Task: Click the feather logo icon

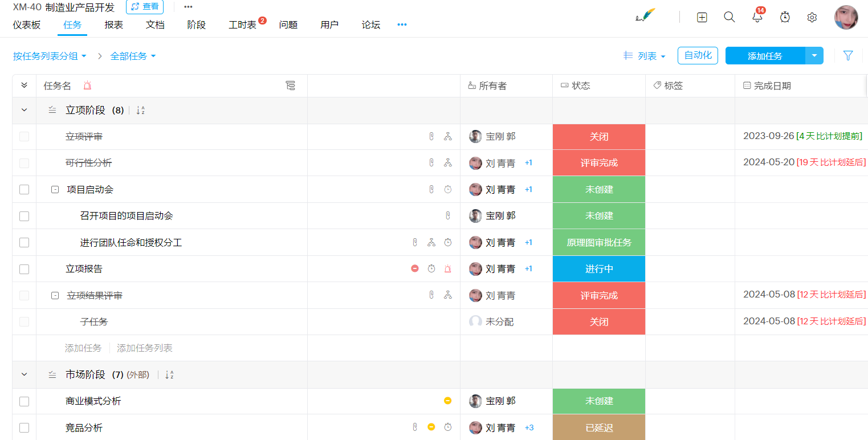Action: (646, 16)
